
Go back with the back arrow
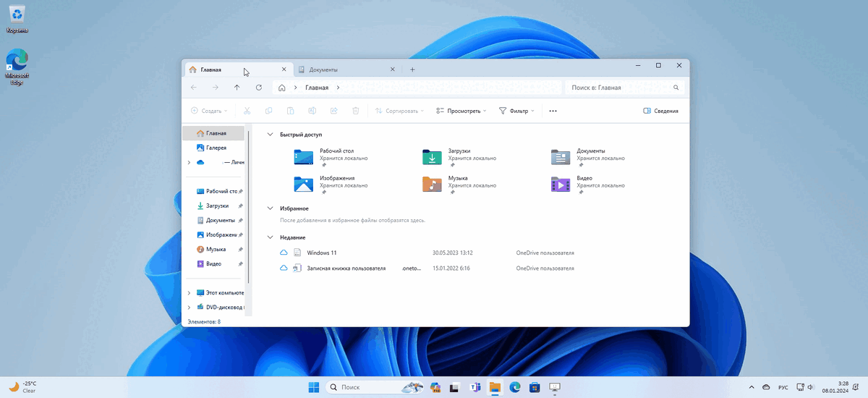click(194, 88)
